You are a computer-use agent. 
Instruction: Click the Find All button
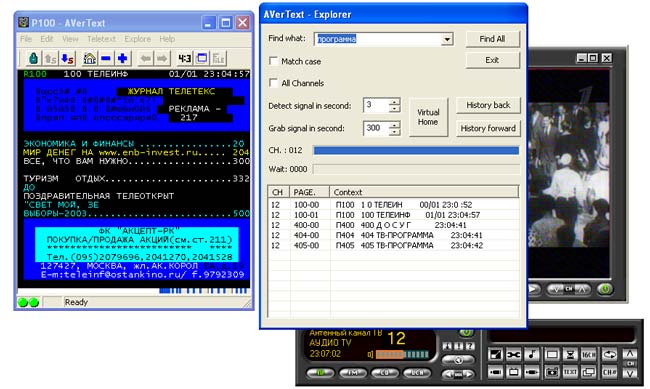pyautogui.click(x=492, y=39)
